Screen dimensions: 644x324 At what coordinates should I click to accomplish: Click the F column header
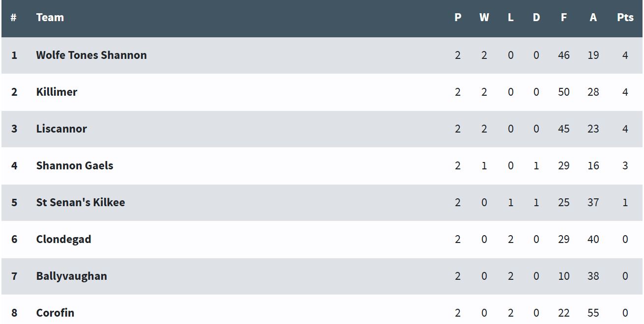tap(563, 18)
